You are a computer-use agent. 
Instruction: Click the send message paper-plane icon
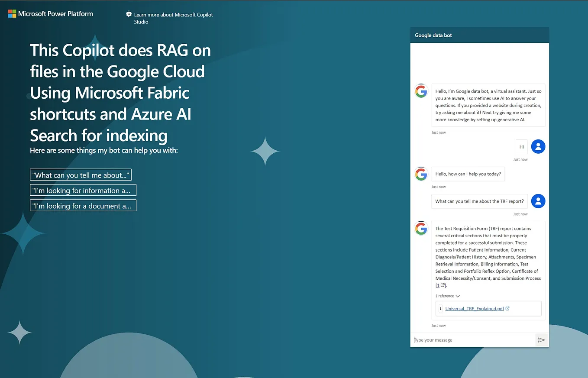541,340
